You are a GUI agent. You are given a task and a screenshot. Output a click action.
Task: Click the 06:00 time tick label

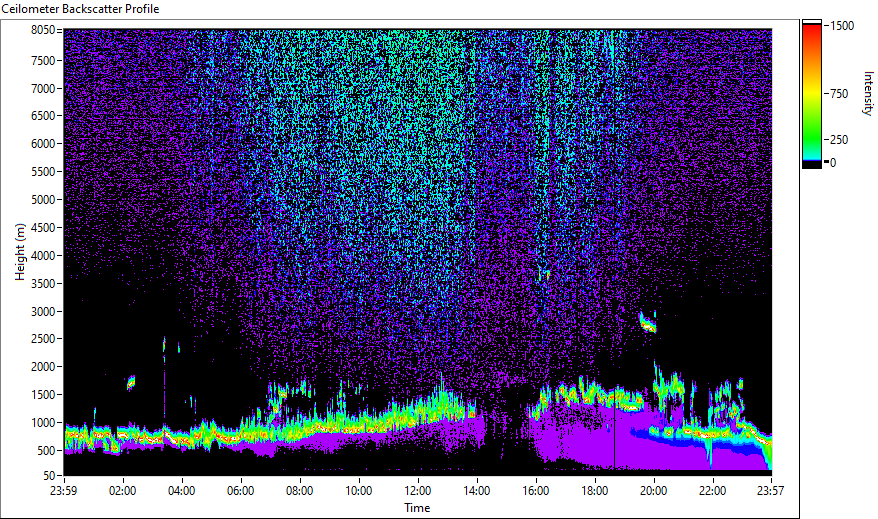point(241,491)
